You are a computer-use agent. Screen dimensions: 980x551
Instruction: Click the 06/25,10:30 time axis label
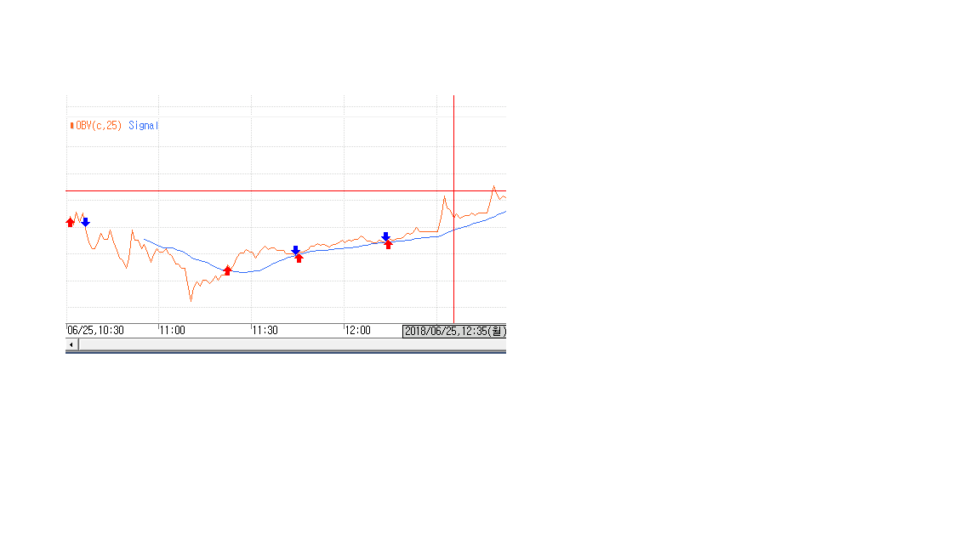[x=96, y=330]
